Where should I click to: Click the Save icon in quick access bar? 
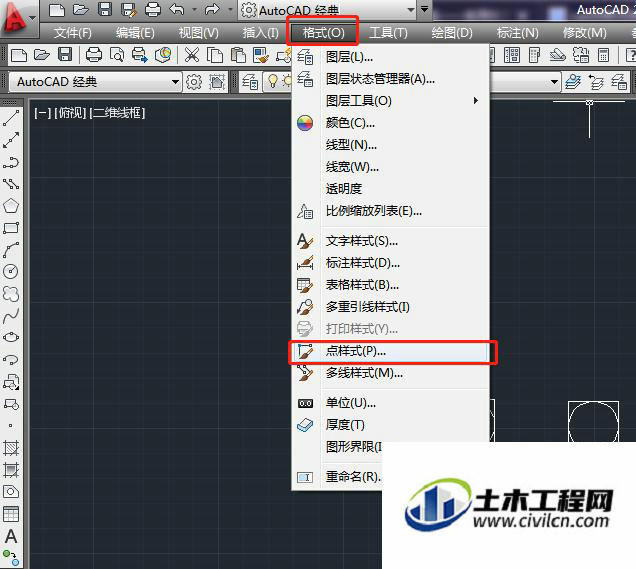(105, 10)
